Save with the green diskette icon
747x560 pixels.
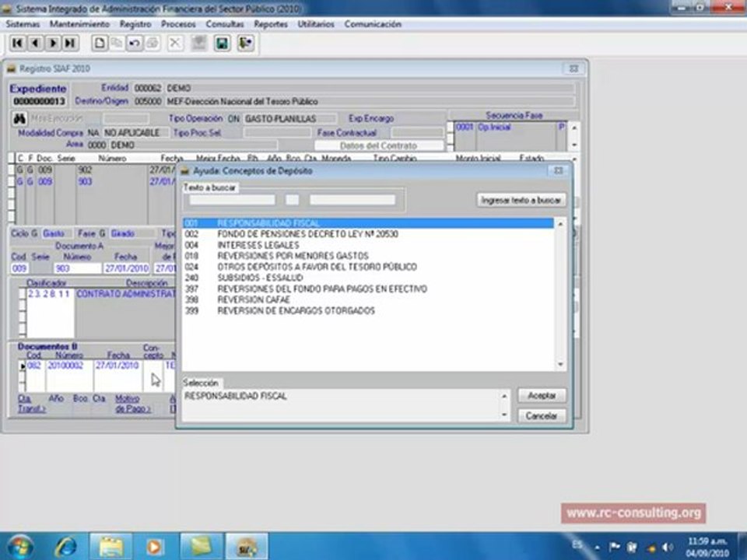pyautogui.click(x=222, y=44)
